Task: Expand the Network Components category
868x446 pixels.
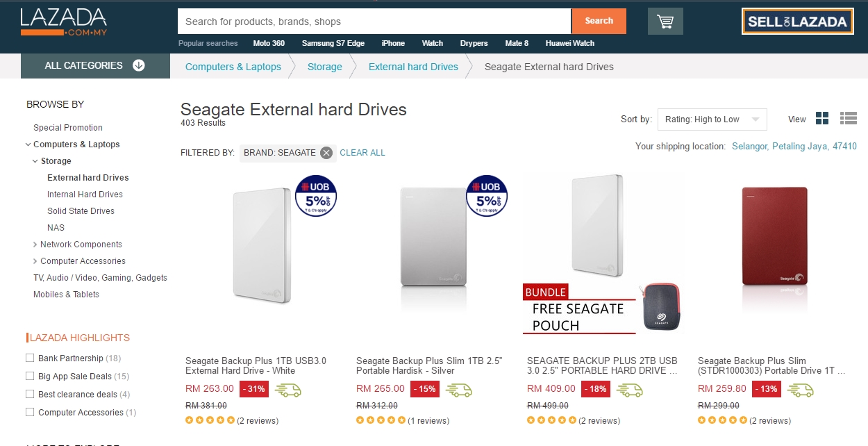Action: (x=35, y=245)
